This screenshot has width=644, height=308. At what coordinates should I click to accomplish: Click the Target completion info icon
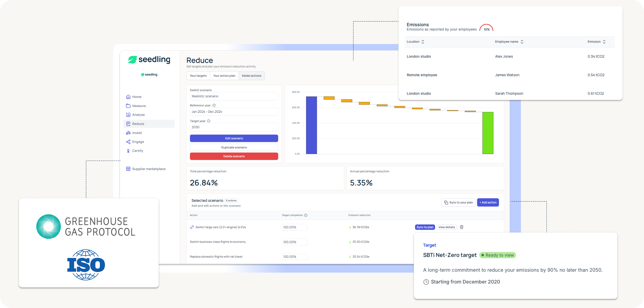pyautogui.click(x=306, y=215)
